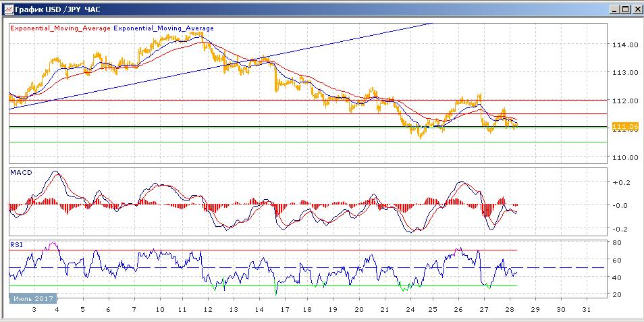Select the red Exponential_Moving_Average legend label
The width and height of the screenshot is (644, 322).
coord(59,28)
